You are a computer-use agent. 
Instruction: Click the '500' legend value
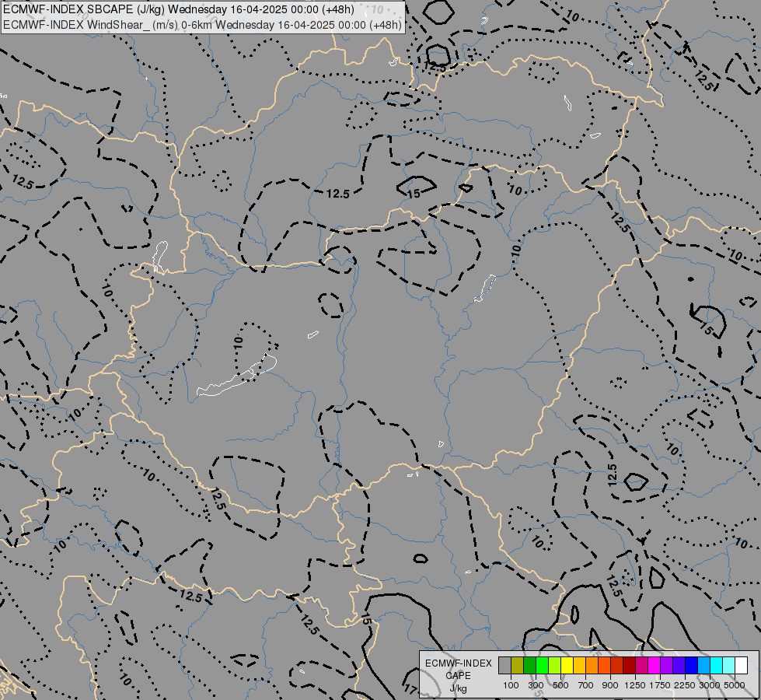point(560,685)
